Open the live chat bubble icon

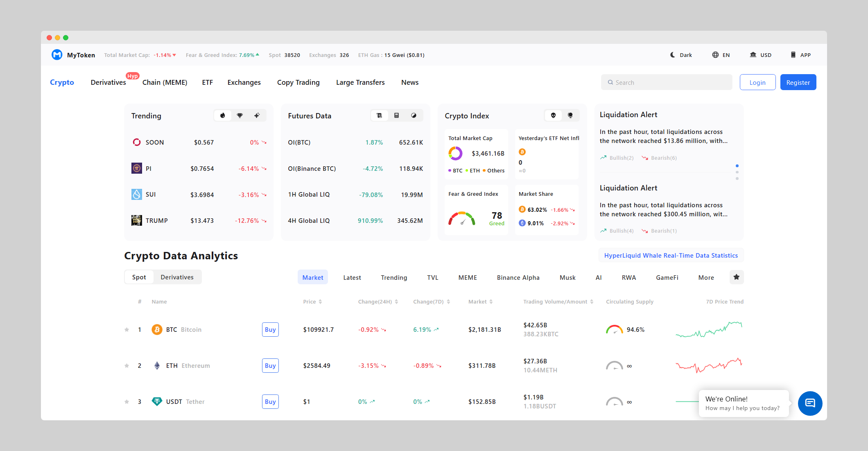(x=810, y=403)
